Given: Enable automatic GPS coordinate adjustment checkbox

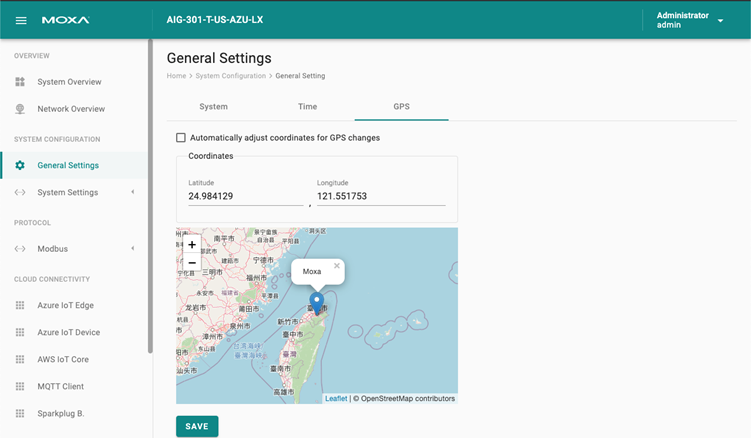Looking at the screenshot, I should tap(181, 138).
